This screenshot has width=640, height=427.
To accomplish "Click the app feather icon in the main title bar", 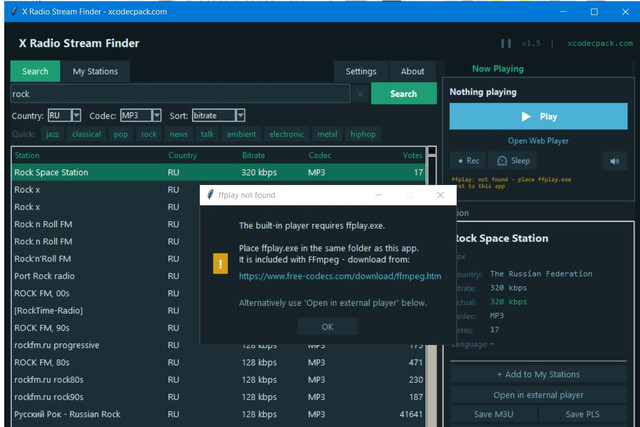I will 14,11.
